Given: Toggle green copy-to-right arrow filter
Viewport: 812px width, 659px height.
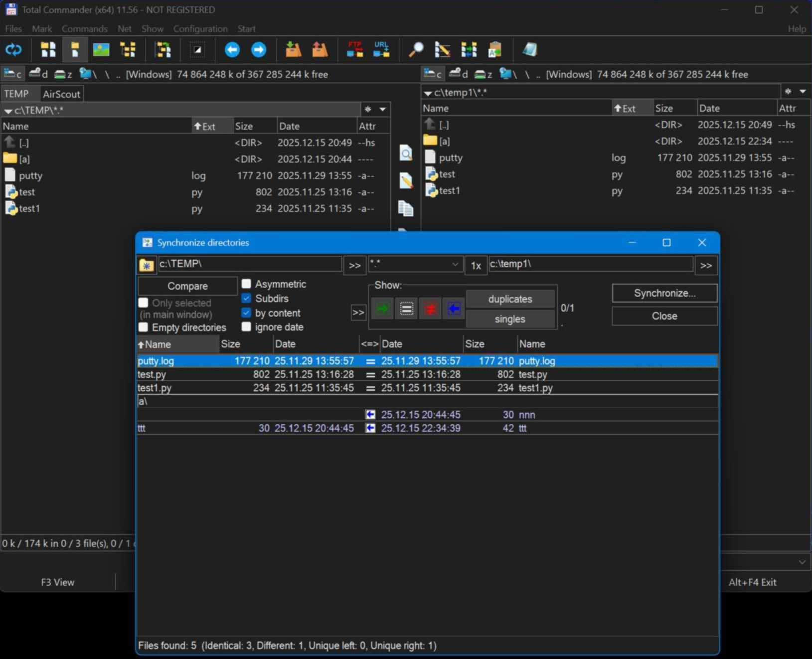Looking at the screenshot, I should (x=382, y=309).
